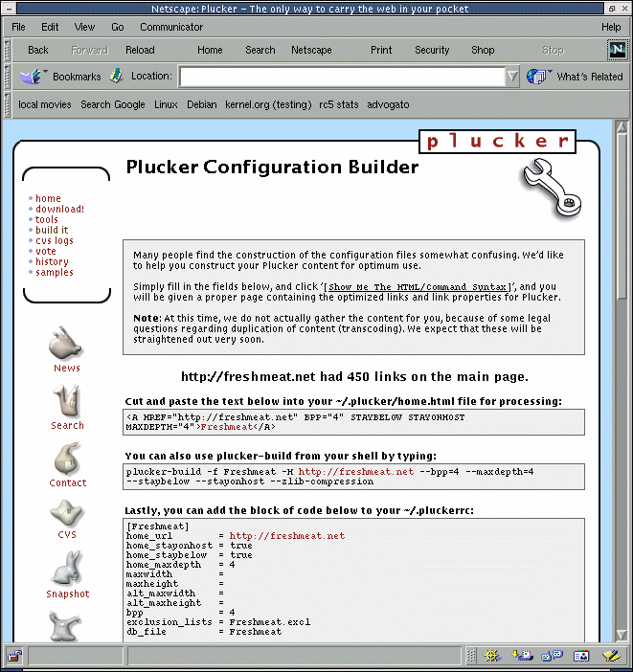
Task: Click the Stop toolbar button
Action: (x=554, y=50)
